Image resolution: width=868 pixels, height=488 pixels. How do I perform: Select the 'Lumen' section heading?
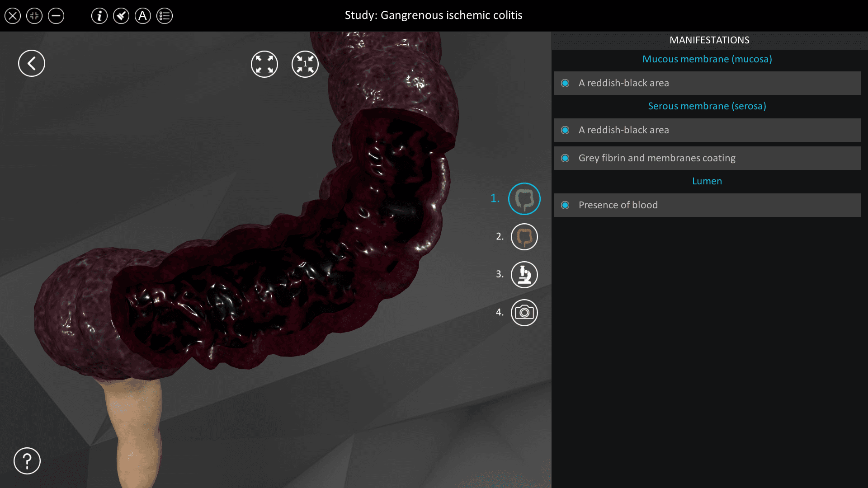(x=707, y=181)
